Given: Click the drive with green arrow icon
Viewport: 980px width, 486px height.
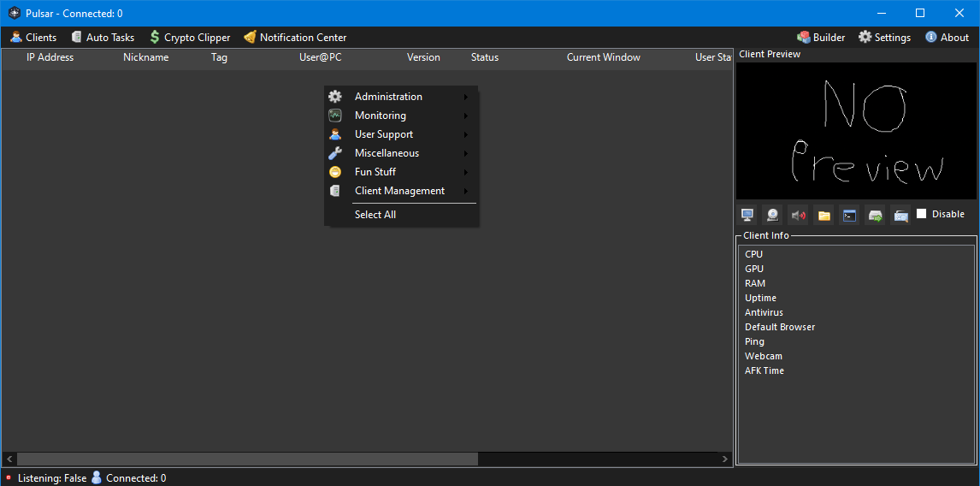Looking at the screenshot, I should pos(875,215).
